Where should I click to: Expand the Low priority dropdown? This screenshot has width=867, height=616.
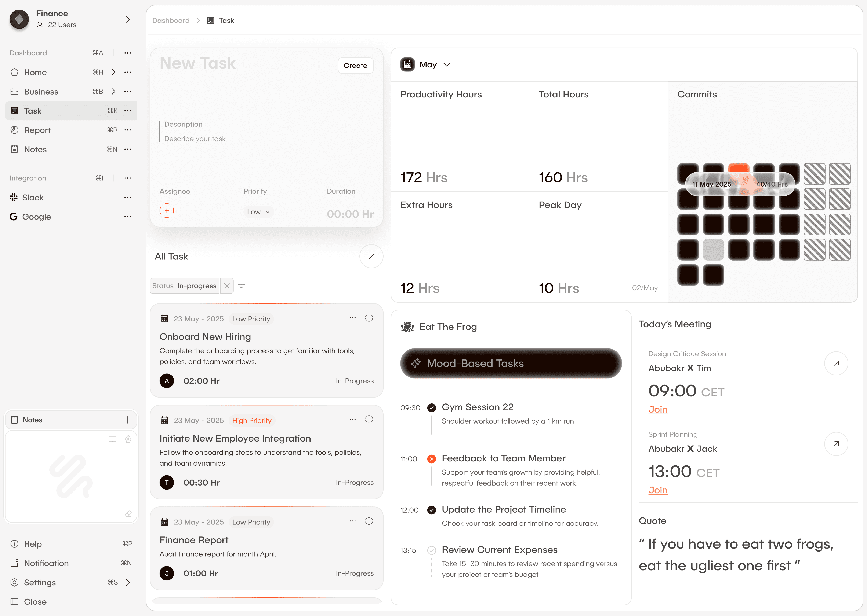[x=258, y=212]
